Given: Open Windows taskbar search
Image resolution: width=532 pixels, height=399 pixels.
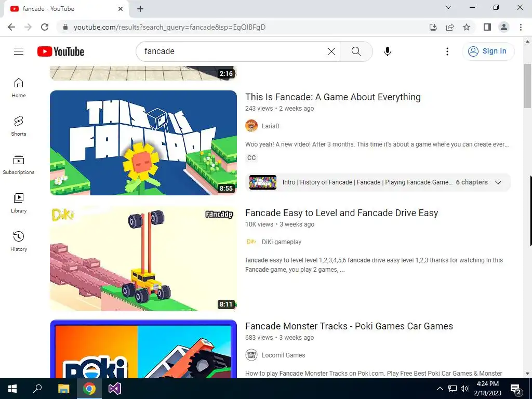Looking at the screenshot, I should [x=37, y=389].
